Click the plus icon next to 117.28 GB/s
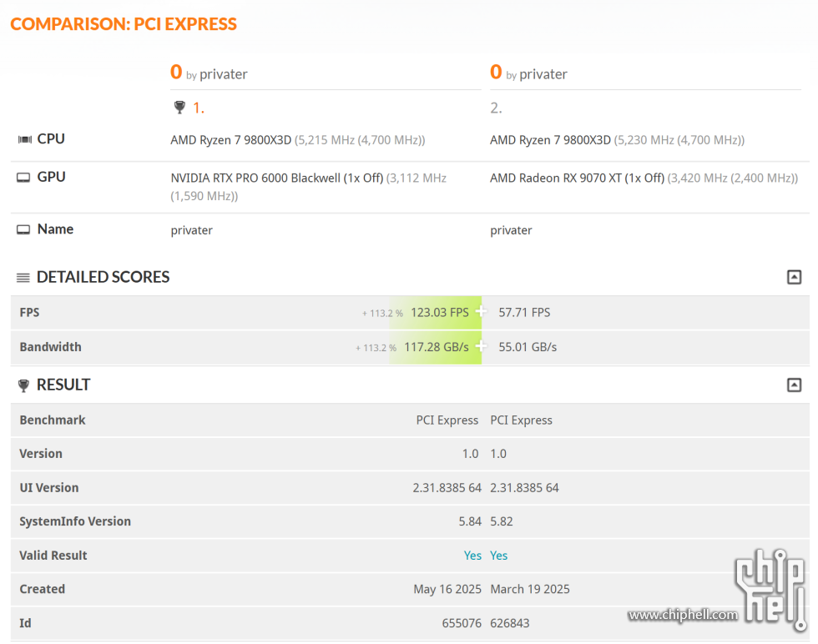Image resolution: width=818 pixels, height=644 pixels. (481, 345)
